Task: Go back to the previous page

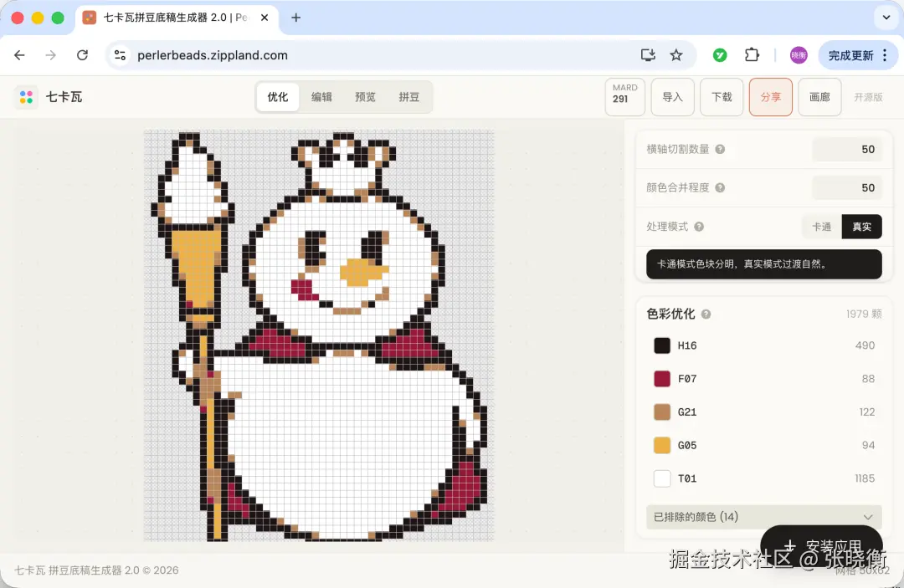Action: (19, 55)
